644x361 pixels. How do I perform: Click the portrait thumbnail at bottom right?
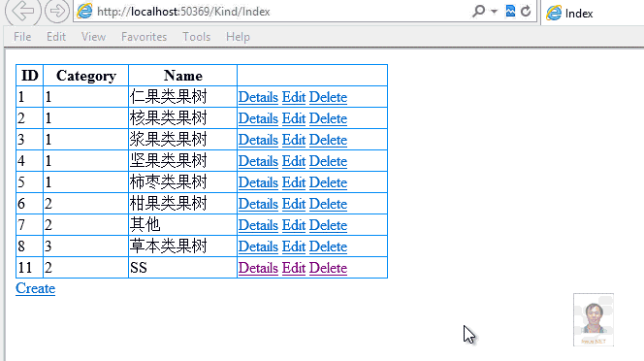(x=594, y=319)
